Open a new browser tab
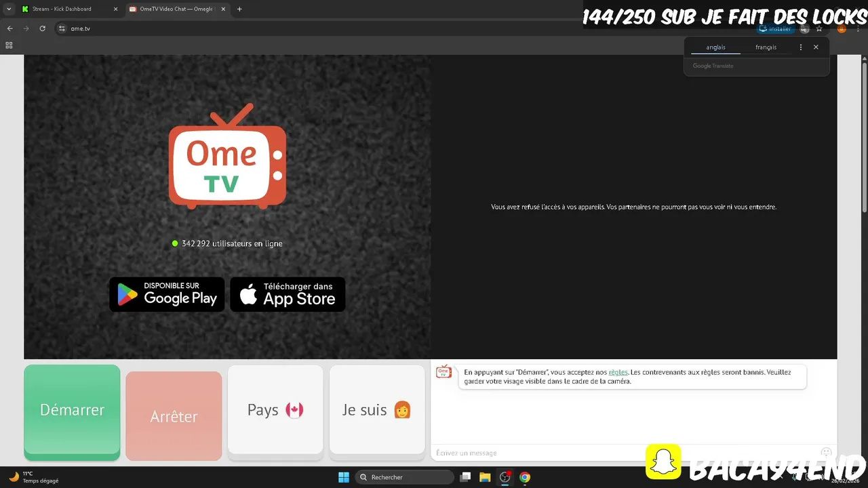The image size is (868, 488). (239, 9)
